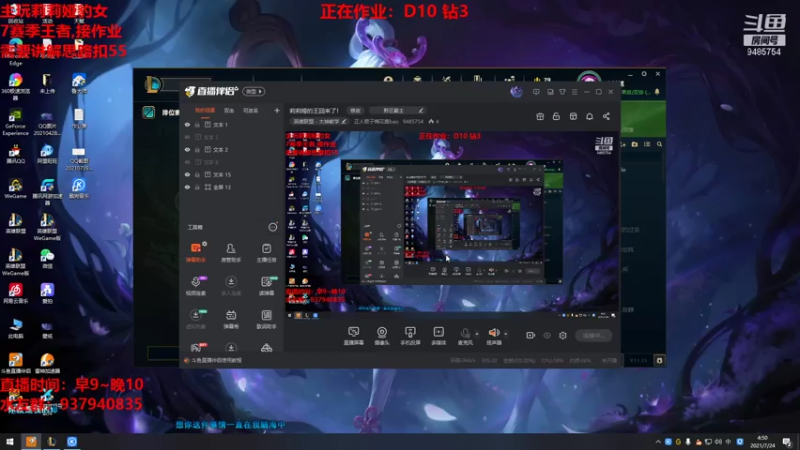Open Windows notification center
800x450 pixels.
coord(787,442)
